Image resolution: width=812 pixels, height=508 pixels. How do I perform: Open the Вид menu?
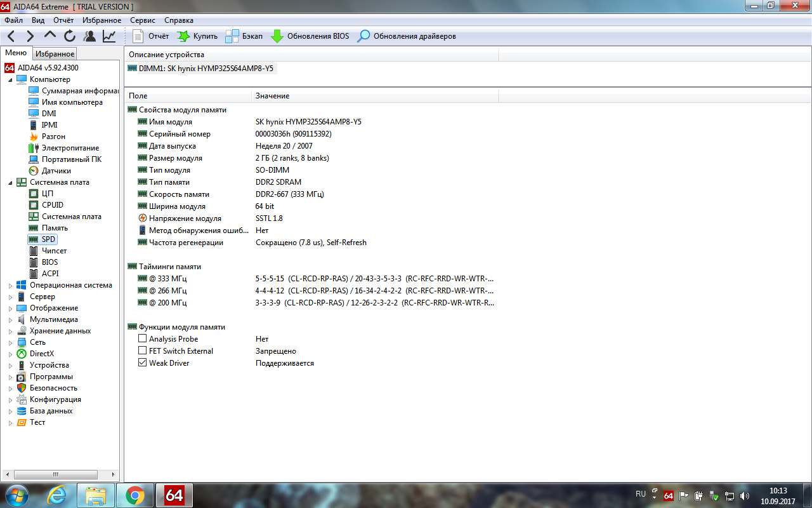tap(38, 20)
